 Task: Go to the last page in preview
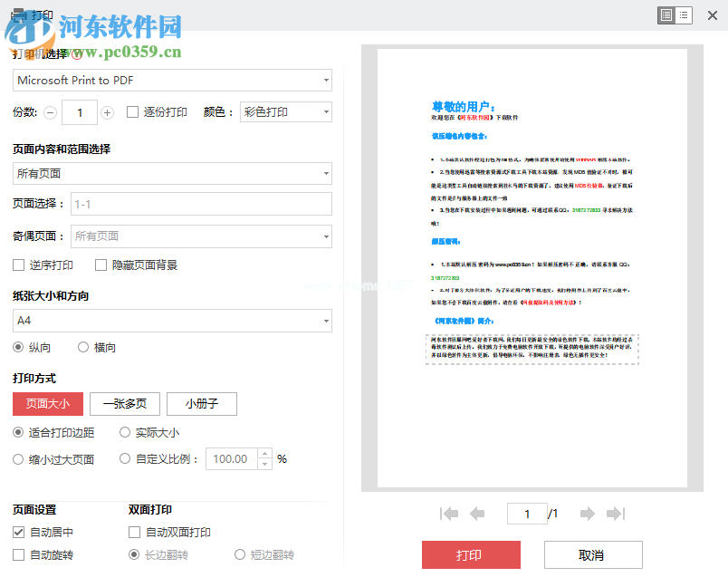point(617,514)
